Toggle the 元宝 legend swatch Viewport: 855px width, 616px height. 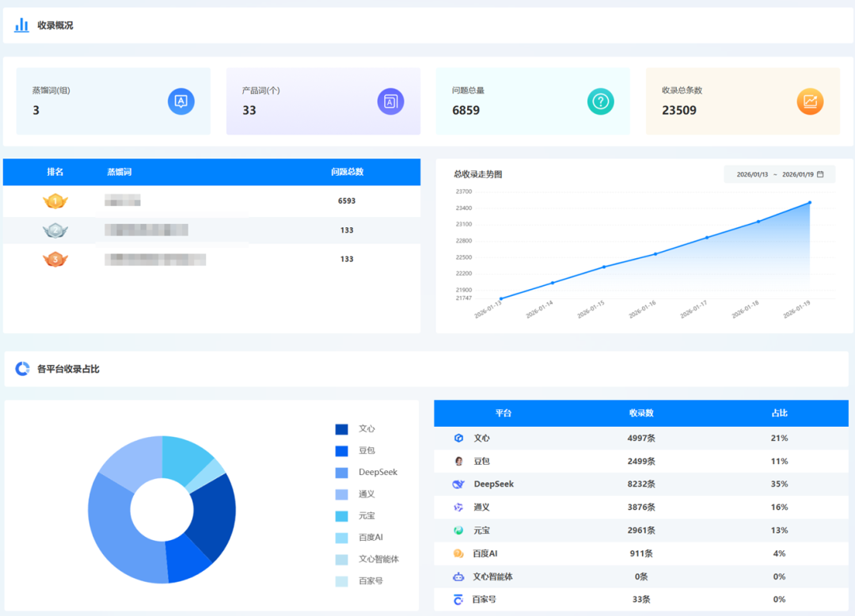[342, 516]
